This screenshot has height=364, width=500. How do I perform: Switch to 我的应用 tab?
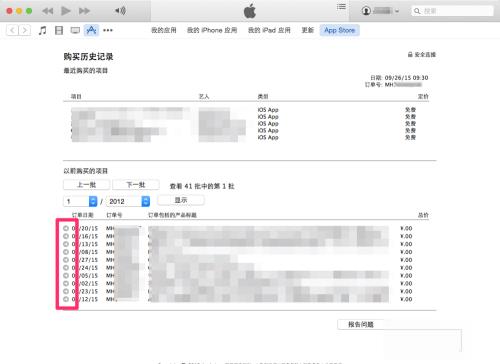point(164,30)
